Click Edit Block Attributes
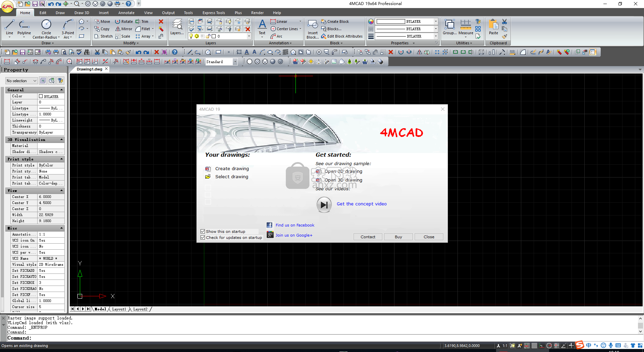The width and height of the screenshot is (644, 352). pos(342,36)
